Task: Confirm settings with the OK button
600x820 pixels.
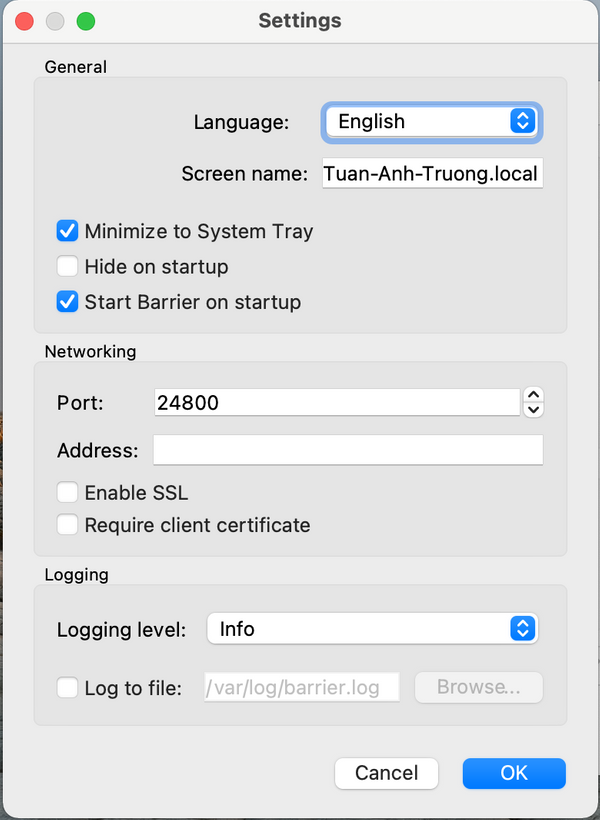Action: pyautogui.click(x=514, y=773)
